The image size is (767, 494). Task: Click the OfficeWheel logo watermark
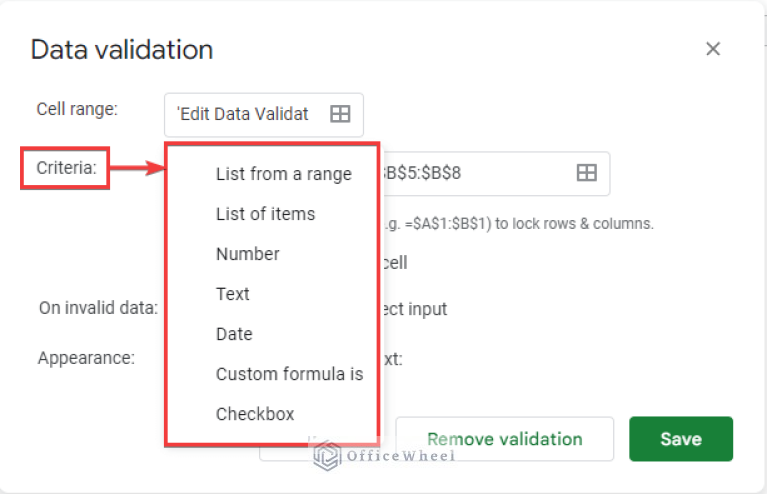click(x=384, y=455)
